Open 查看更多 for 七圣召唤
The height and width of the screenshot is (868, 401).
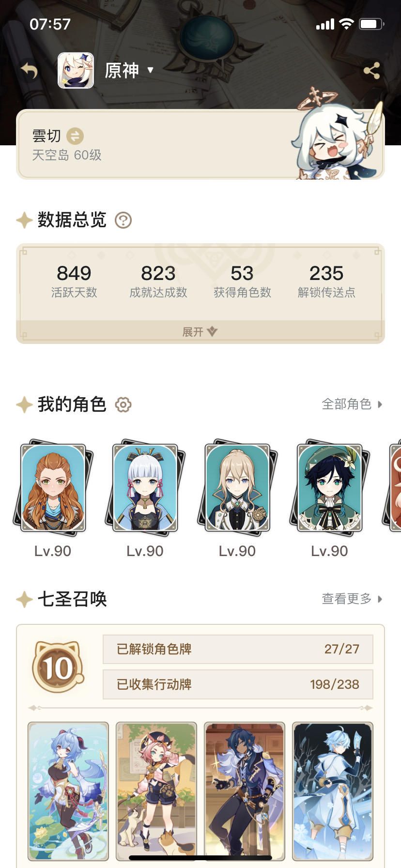pos(352,599)
